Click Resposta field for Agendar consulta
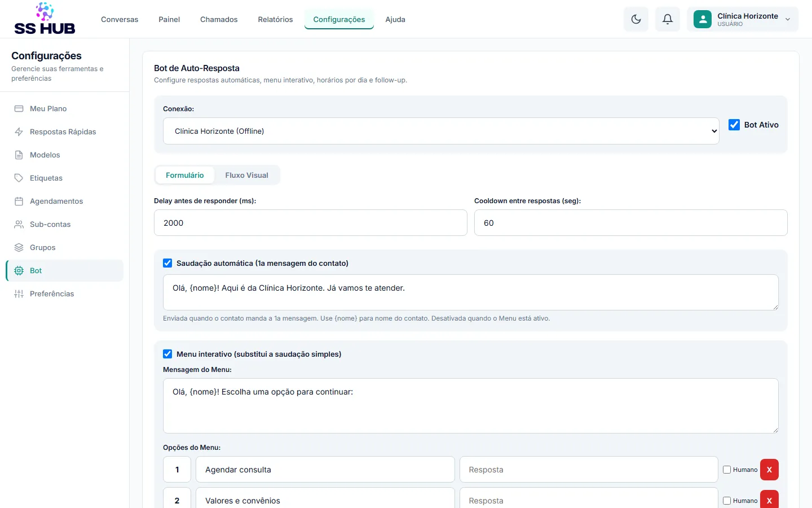812x508 pixels. [589, 470]
